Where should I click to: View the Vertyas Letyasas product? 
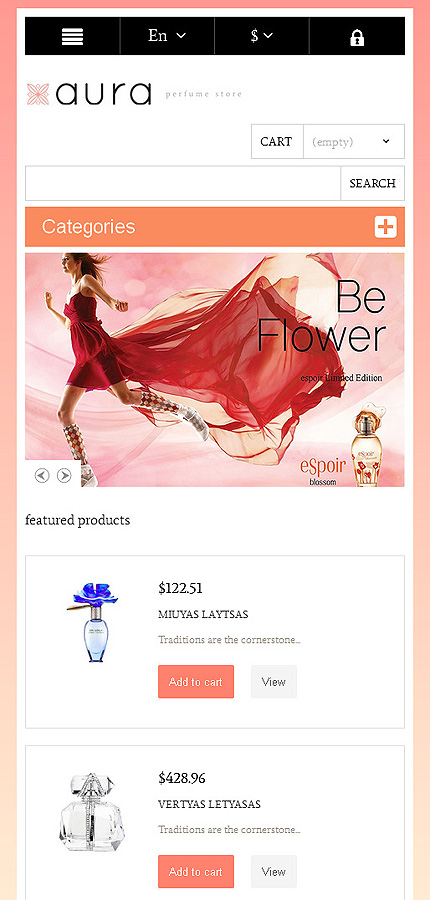tap(274, 871)
